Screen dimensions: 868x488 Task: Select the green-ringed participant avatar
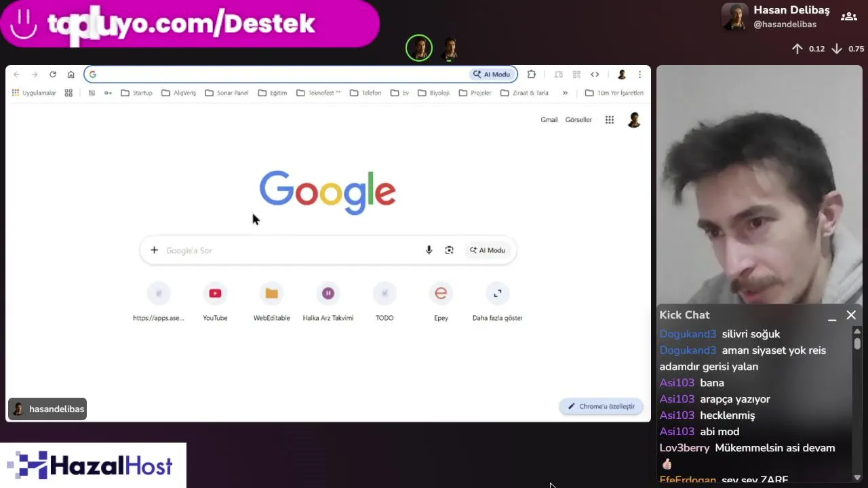pos(419,48)
